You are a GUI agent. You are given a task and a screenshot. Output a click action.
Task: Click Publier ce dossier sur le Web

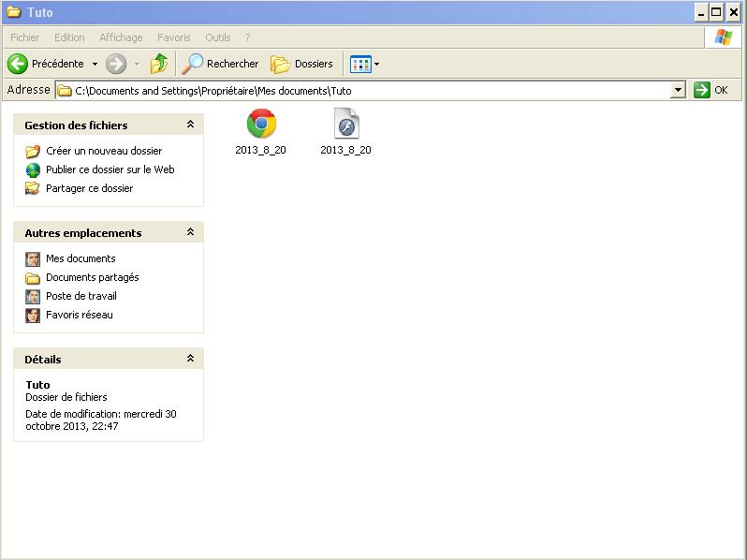(x=110, y=169)
